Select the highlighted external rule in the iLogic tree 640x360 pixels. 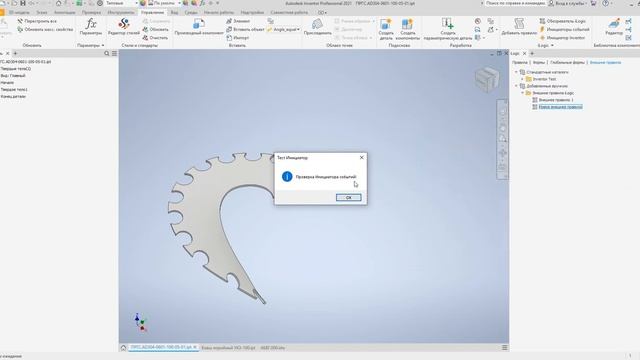click(x=560, y=107)
